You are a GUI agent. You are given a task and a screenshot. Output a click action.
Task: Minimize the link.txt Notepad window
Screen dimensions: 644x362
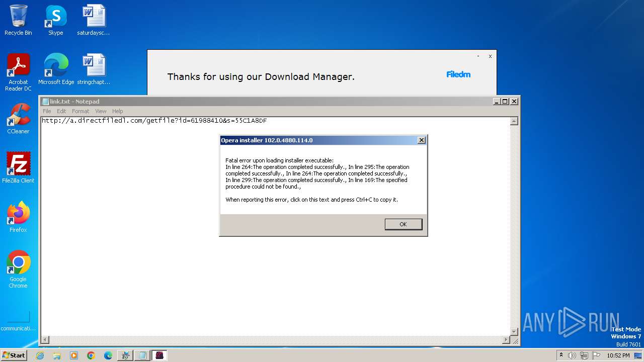(x=497, y=101)
